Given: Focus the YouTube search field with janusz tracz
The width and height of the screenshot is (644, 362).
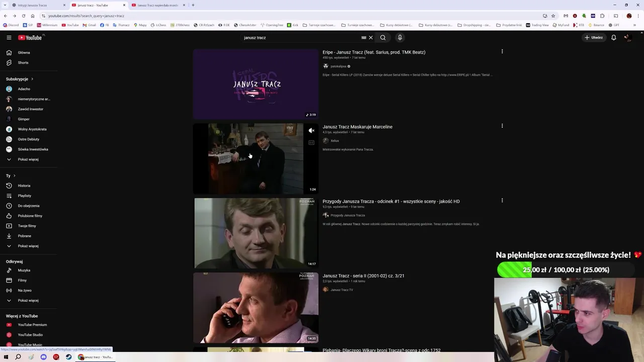Looking at the screenshot, I should [x=300, y=38].
